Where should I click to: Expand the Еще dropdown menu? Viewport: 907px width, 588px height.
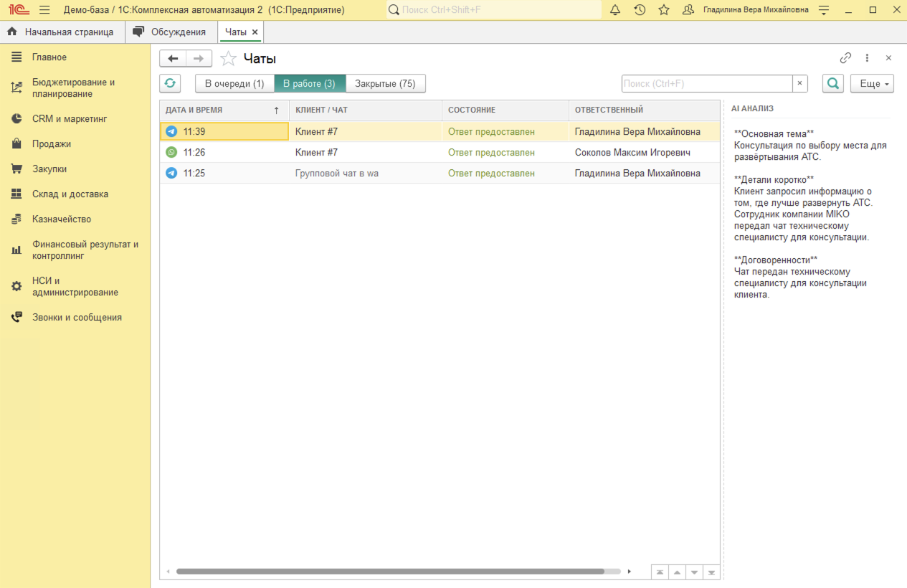[x=872, y=83]
